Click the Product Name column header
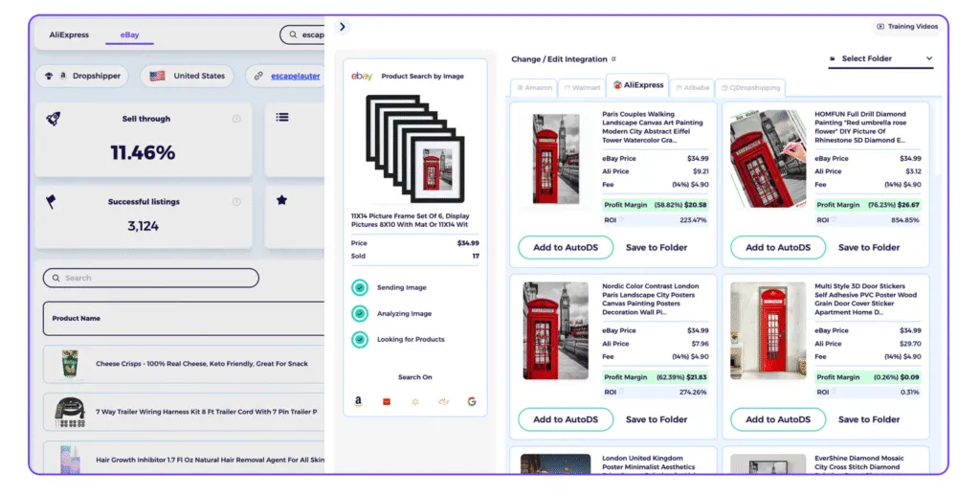 [77, 318]
